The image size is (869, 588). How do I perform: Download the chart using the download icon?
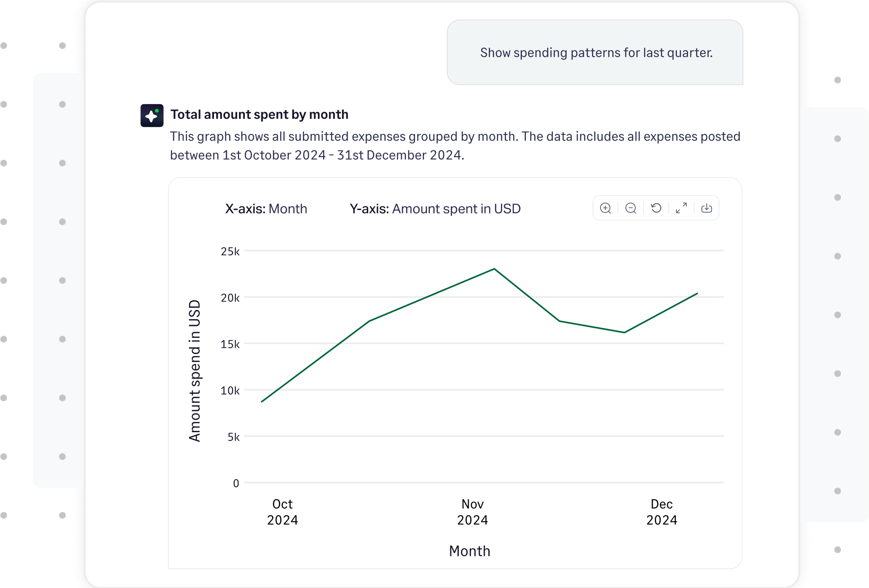(x=706, y=208)
